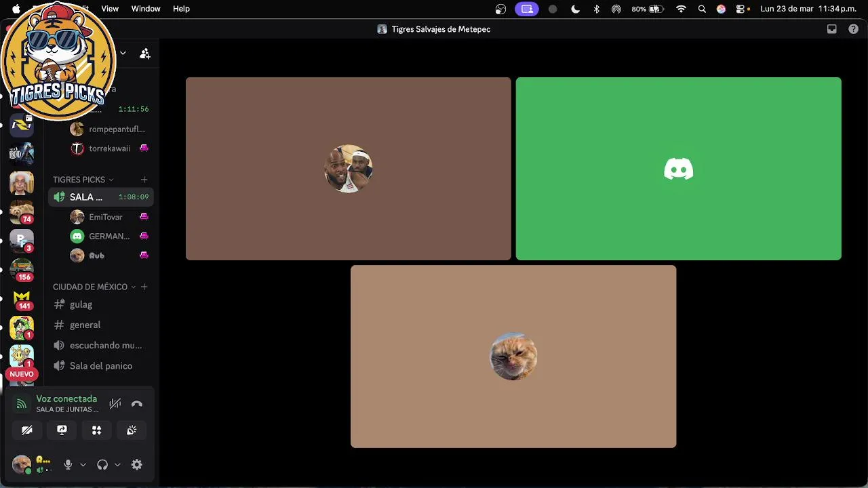Open headphone output options chevron
Screen dimensions: 868x488
[117, 465]
